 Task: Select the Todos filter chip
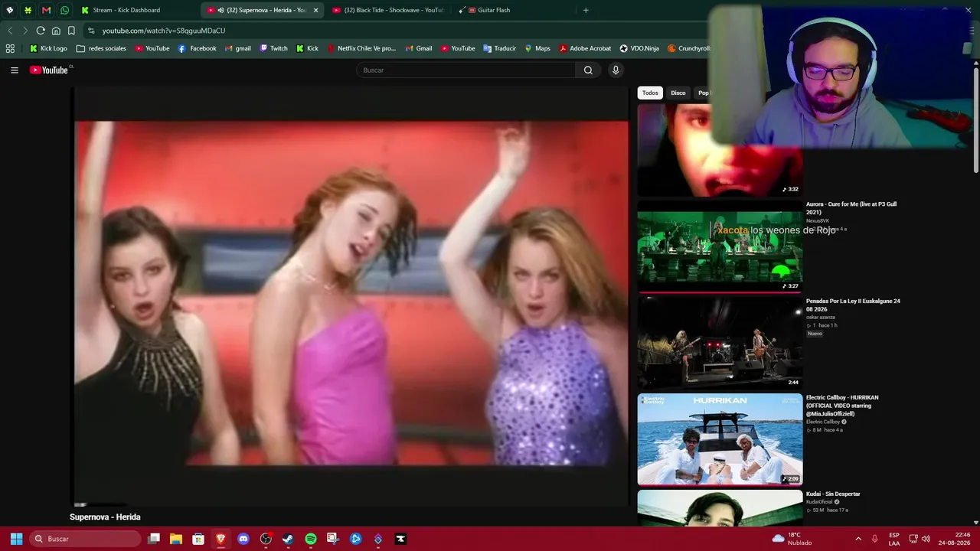pyautogui.click(x=650, y=93)
